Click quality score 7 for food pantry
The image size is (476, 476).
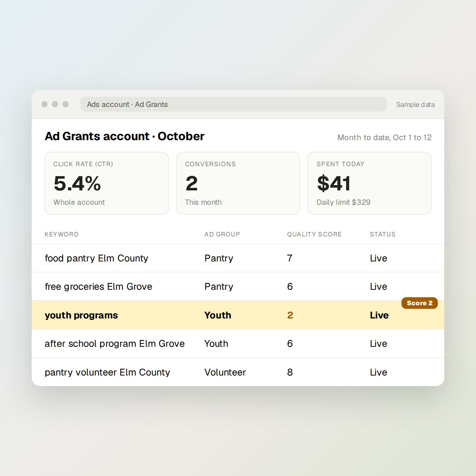290,258
